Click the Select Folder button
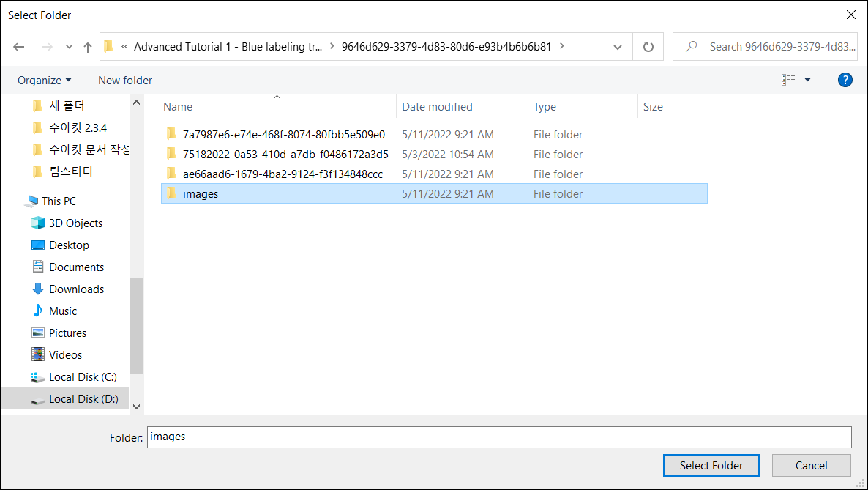Image resolution: width=868 pixels, height=490 pixels. tap(711, 466)
